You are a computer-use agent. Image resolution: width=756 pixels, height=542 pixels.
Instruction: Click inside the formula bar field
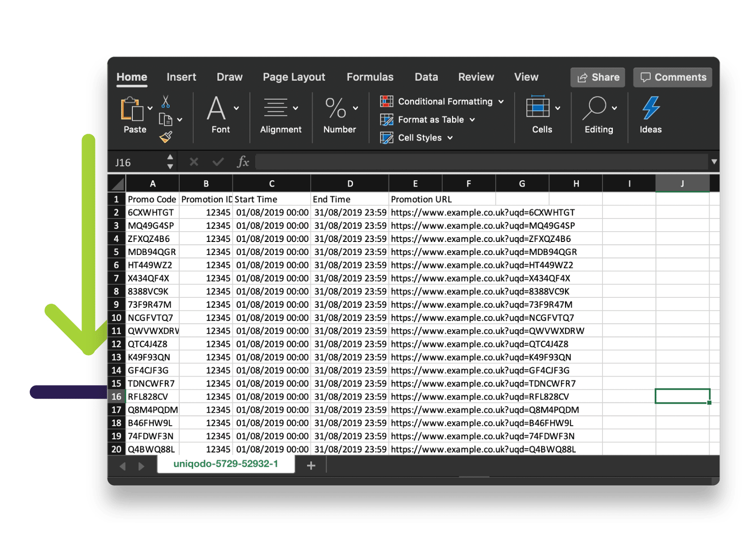(481, 162)
